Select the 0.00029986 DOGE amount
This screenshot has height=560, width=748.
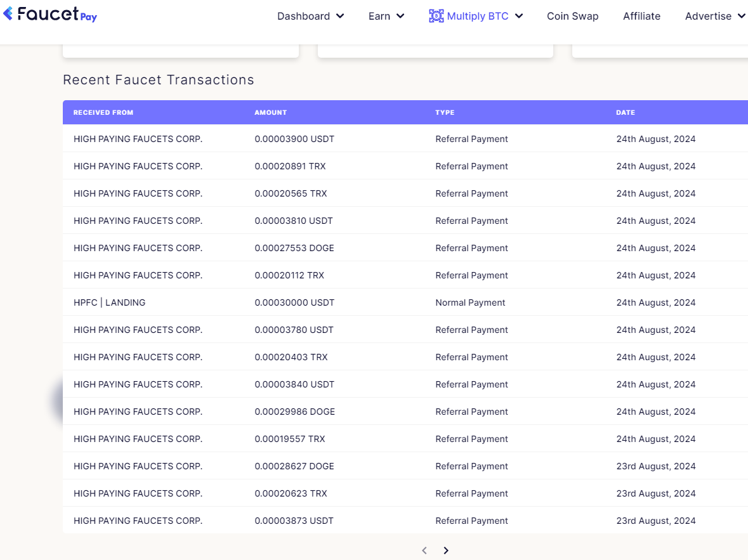295,411
